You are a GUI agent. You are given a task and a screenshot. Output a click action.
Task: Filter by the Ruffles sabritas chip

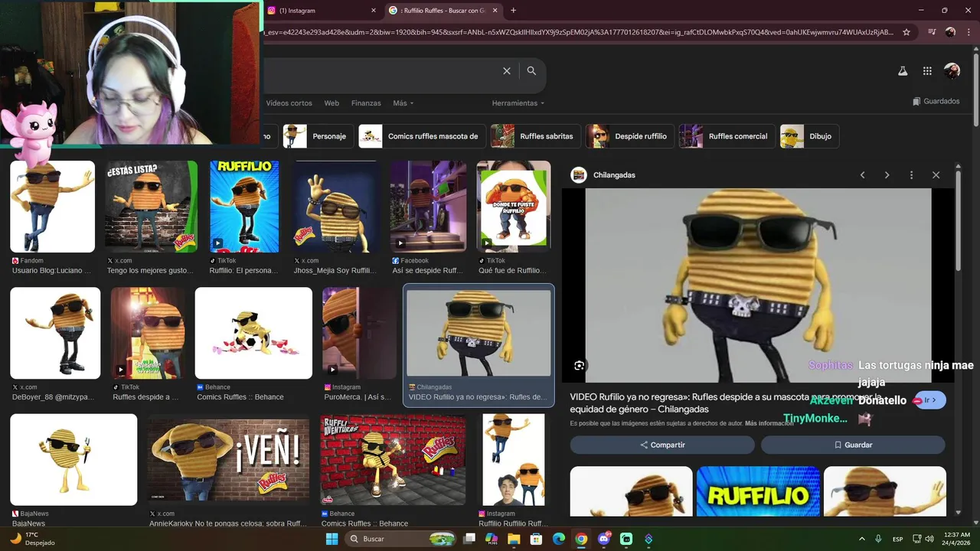[x=535, y=136]
